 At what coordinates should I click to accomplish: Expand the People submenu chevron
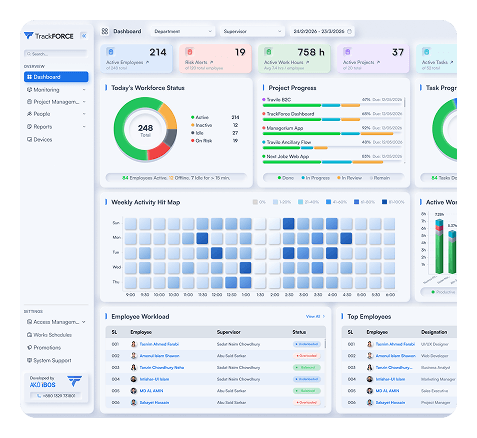[84, 114]
